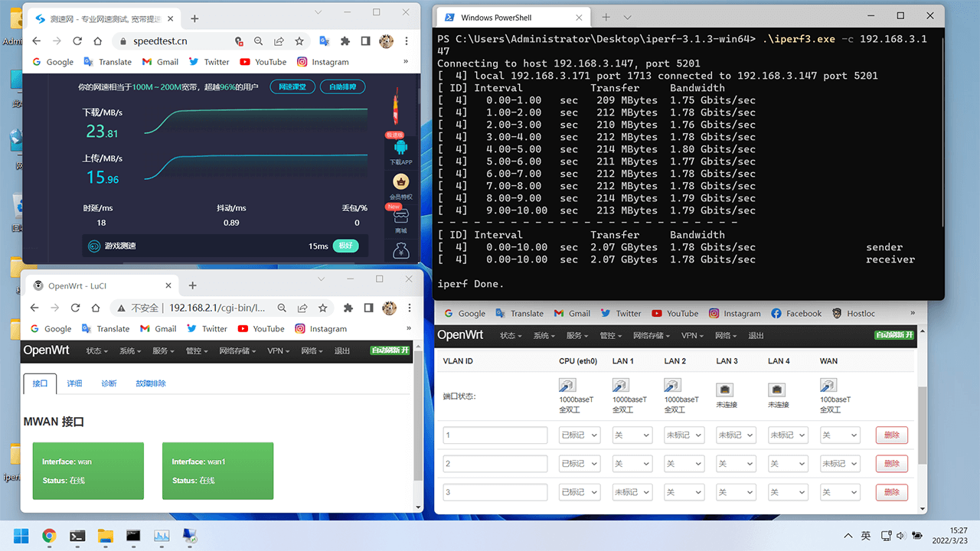The width and height of the screenshot is (980, 551).
Task: Open zoom magnifier icon in speedtest.cn address bar
Action: pos(259,41)
